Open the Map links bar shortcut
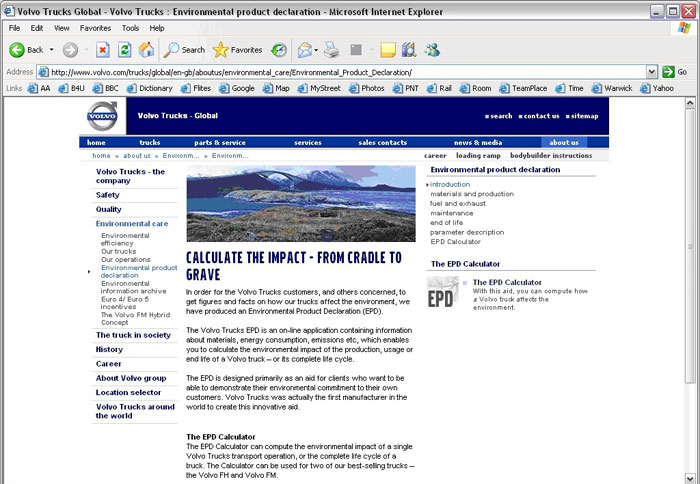This screenshot has height=484, width=700. [276, 88]
